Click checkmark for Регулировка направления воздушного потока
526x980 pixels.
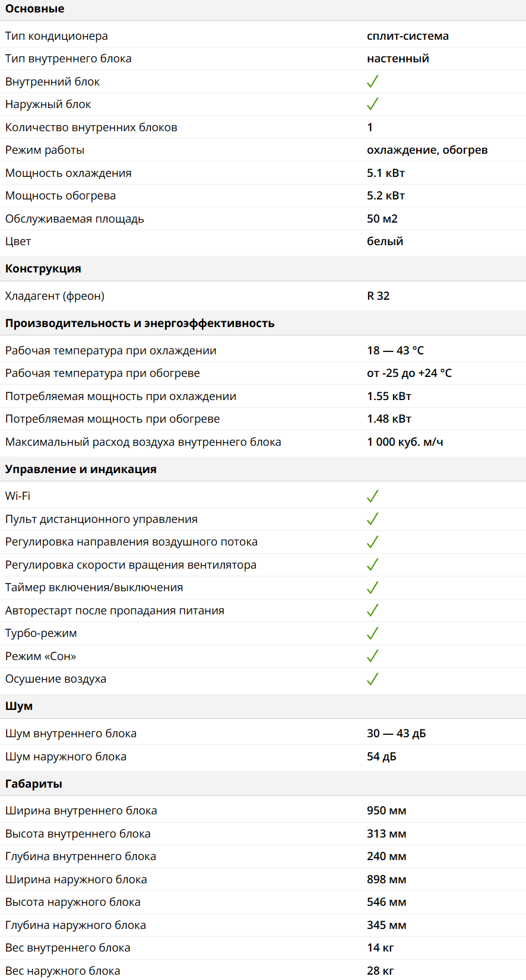click(372, 542)
